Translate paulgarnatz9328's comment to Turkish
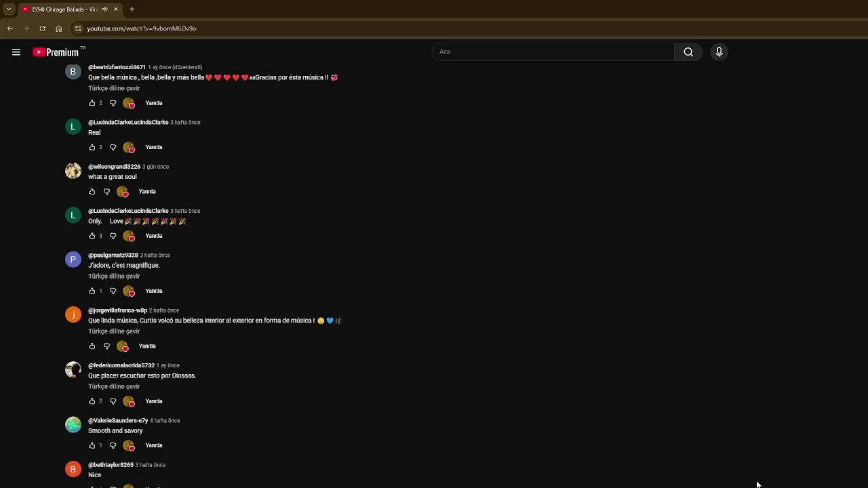This screenshot has height=488, width=868. pos(114,276)
